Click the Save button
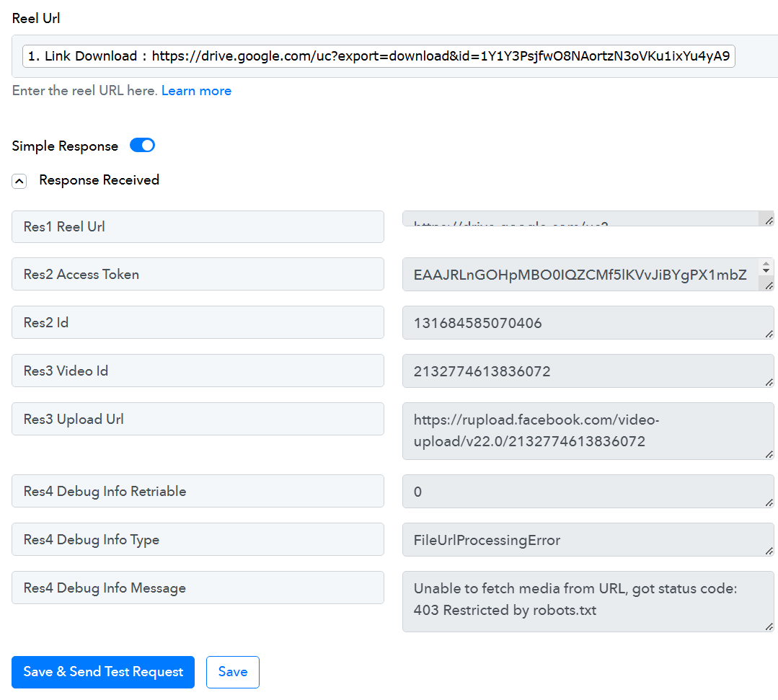 (x=232, y=672)
